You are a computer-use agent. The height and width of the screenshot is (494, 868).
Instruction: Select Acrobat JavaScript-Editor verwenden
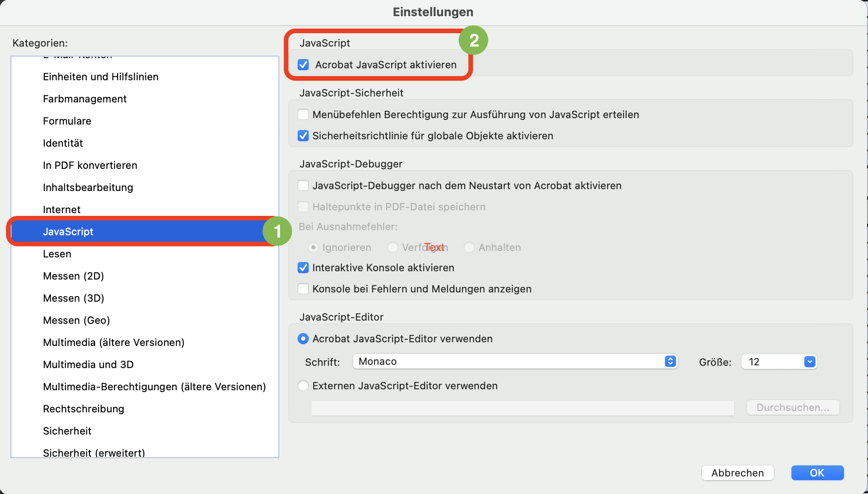303,339
